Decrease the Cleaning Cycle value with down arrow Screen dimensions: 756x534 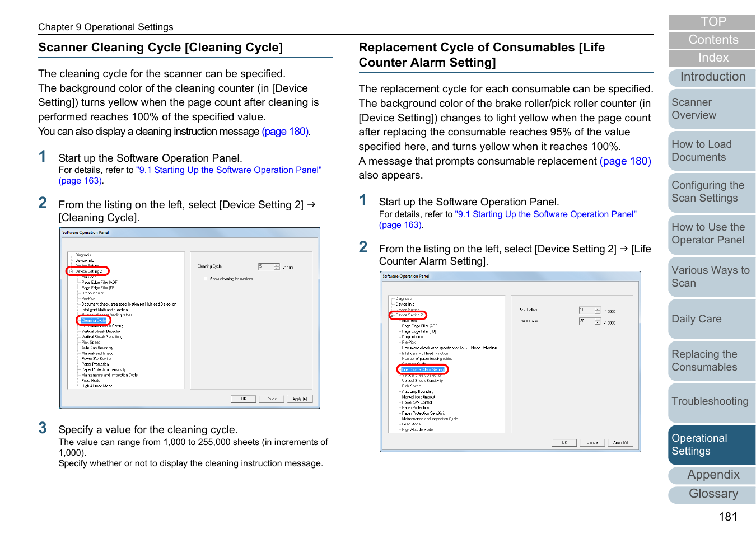pyautogui.click(x=277, y=269)
